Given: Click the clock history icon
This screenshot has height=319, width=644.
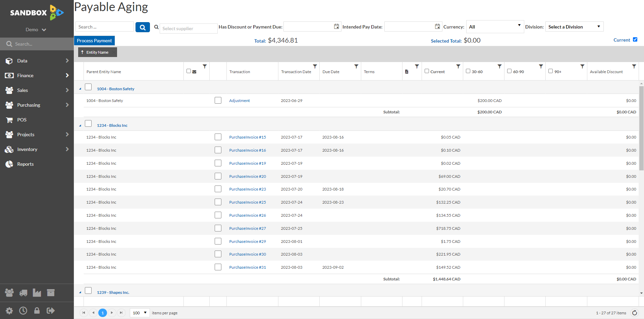Looking at the screenshot, I should [23, 311].
